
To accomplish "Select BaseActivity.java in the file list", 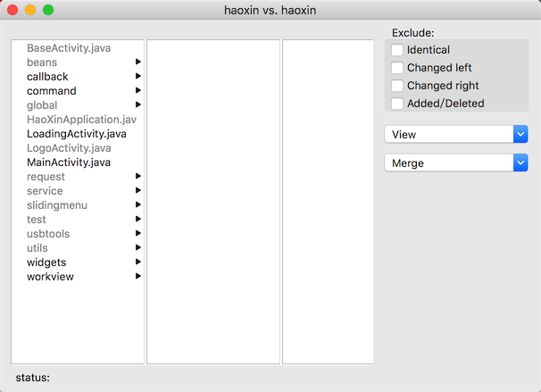I will pos(78,48).
